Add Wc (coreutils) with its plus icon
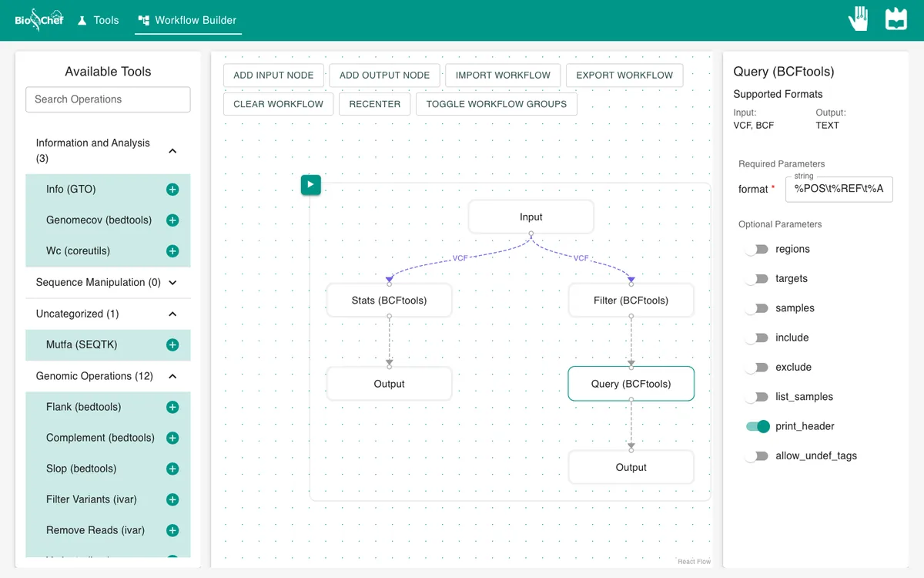 pyautogui.click(x=172, y=251)
